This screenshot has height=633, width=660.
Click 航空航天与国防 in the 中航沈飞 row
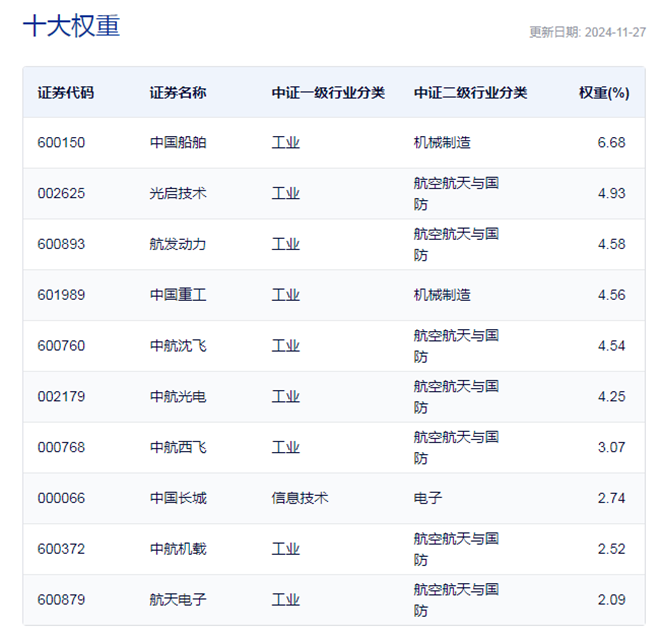coord(456,346)
